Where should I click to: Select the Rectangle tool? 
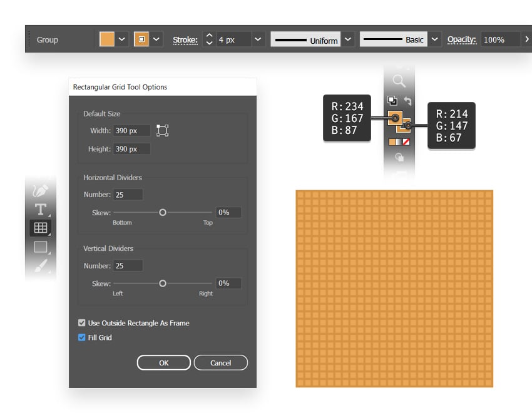tap(41, 247)
